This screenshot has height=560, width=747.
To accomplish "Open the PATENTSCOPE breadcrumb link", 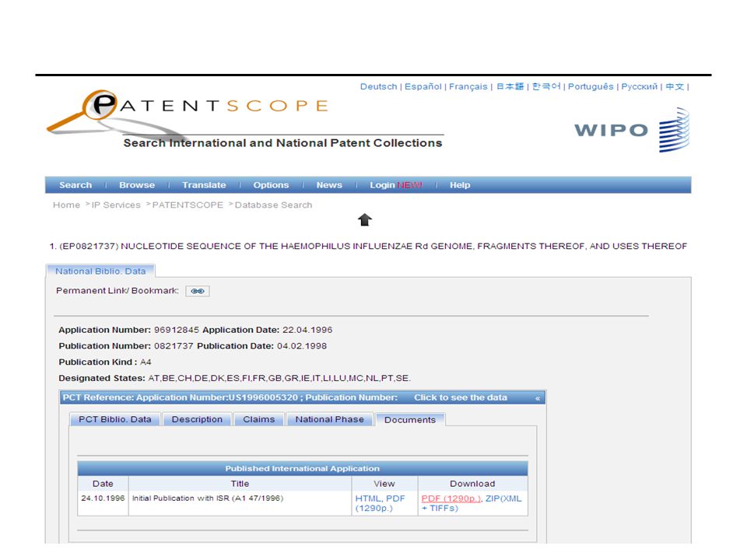I will [188, 205].
